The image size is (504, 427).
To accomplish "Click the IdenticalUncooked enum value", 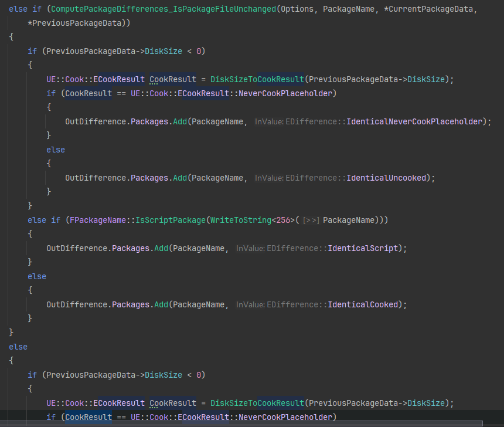I will [386, 178].
